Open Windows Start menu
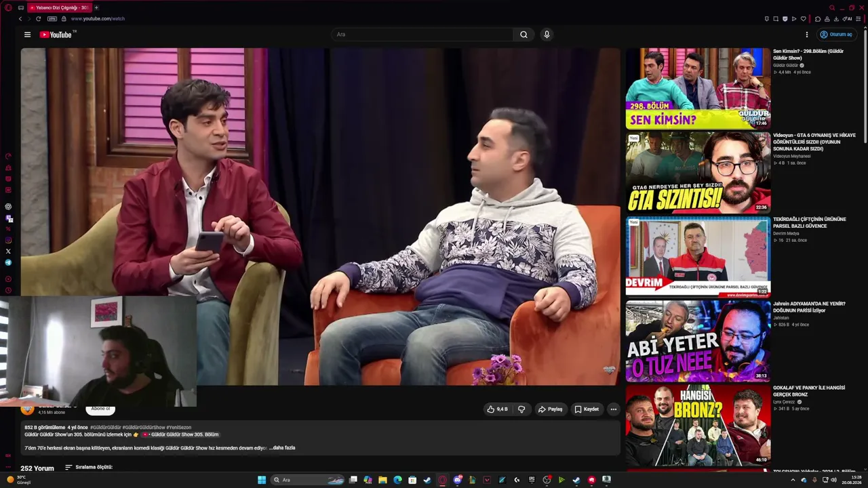The width and height of the screenshot is (868, 488). pos(262,480)
